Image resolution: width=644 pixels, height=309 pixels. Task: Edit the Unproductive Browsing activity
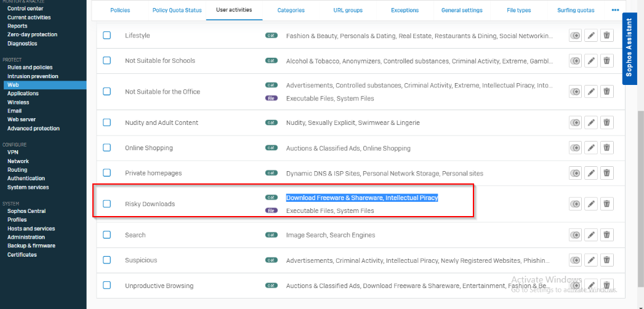pyautogui.click(x=591, y=285)
